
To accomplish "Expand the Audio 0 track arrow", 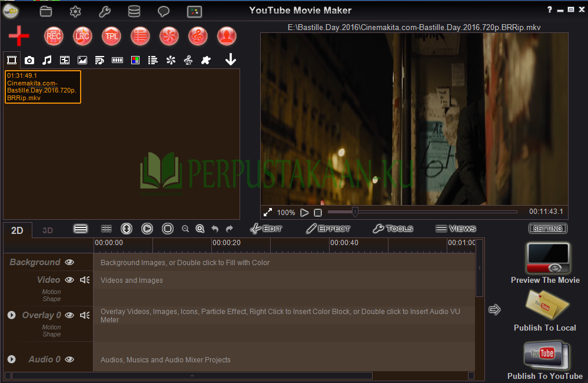I will 12,359.
